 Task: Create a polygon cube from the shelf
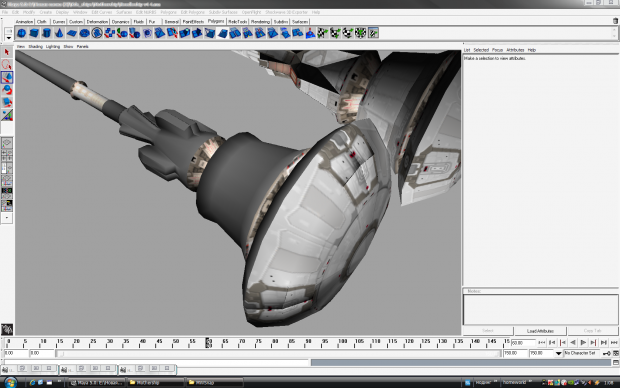click(34, 33)
